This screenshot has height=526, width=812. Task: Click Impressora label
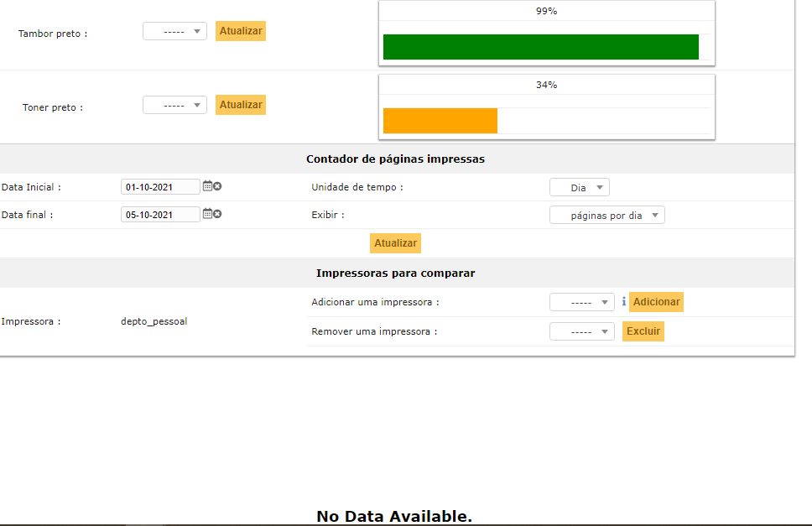(x=31, y=321)
